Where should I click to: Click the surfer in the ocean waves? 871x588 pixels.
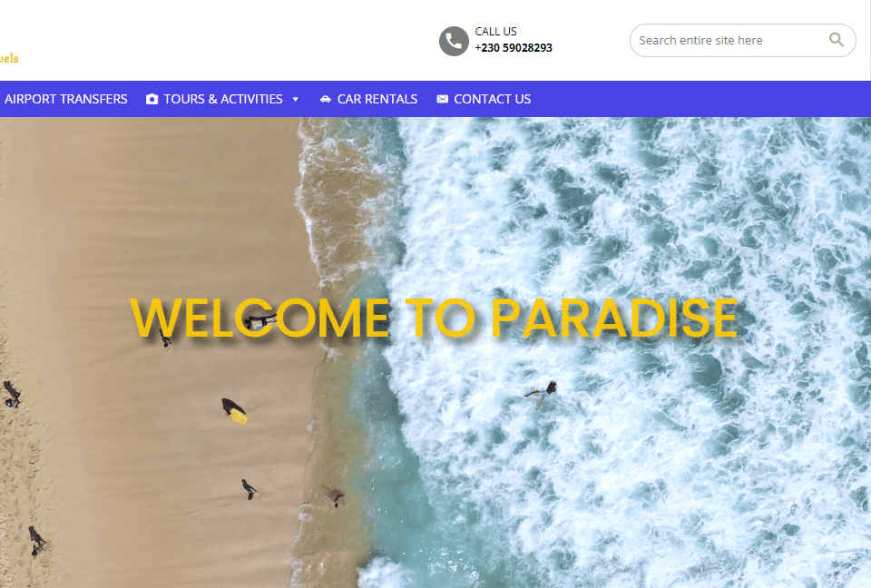[x=543, y=394]
